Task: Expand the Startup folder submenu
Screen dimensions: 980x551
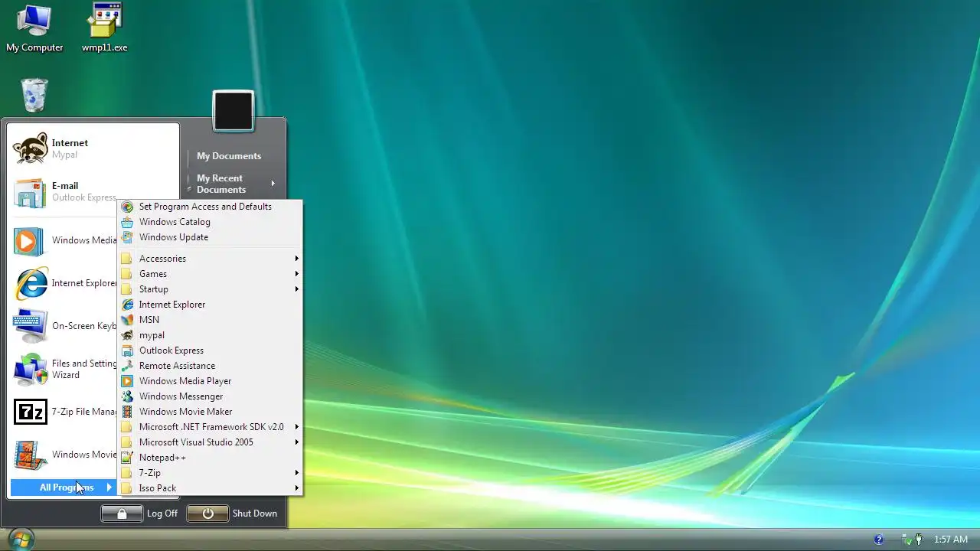Action: (x=210, y=289)
